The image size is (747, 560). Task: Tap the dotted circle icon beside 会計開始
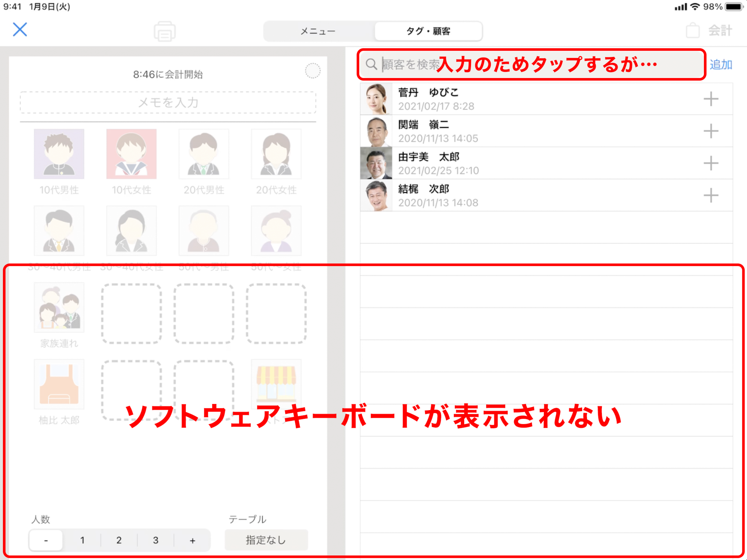point(313,71)
